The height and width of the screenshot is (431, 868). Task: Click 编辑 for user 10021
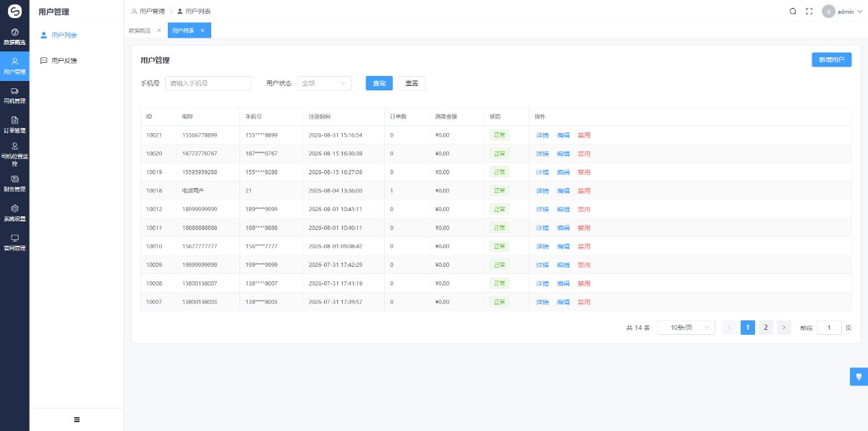coord(563,135)
